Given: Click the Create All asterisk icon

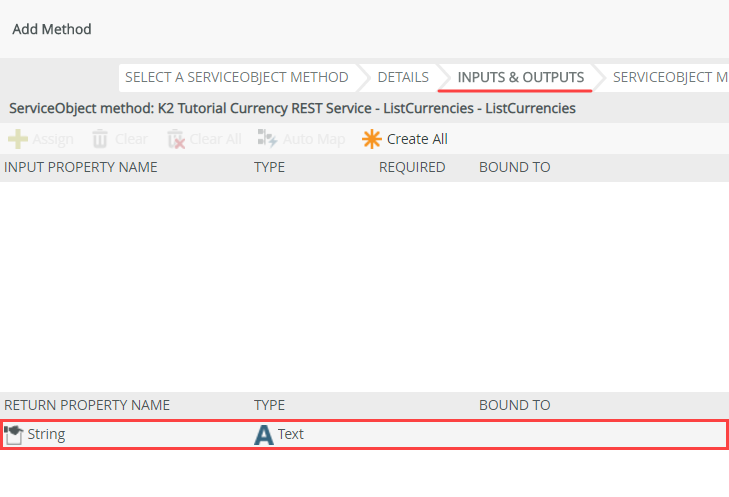Looking at the screenshot, I should click(x=372, y=139).
